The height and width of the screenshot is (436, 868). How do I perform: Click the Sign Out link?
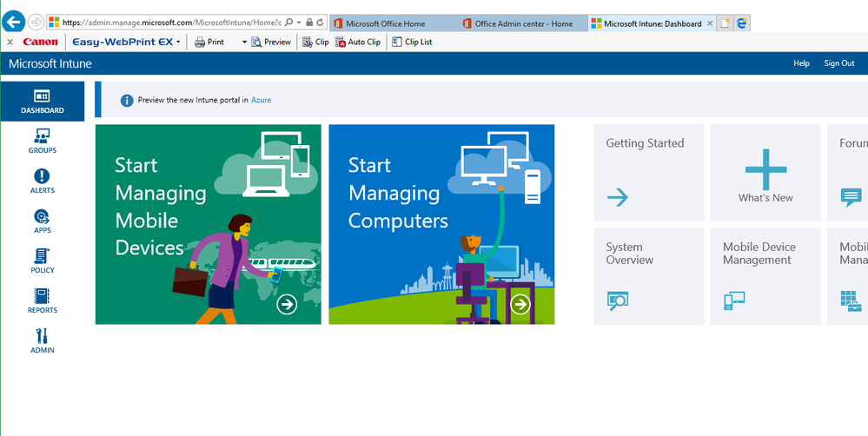point(839,63)
